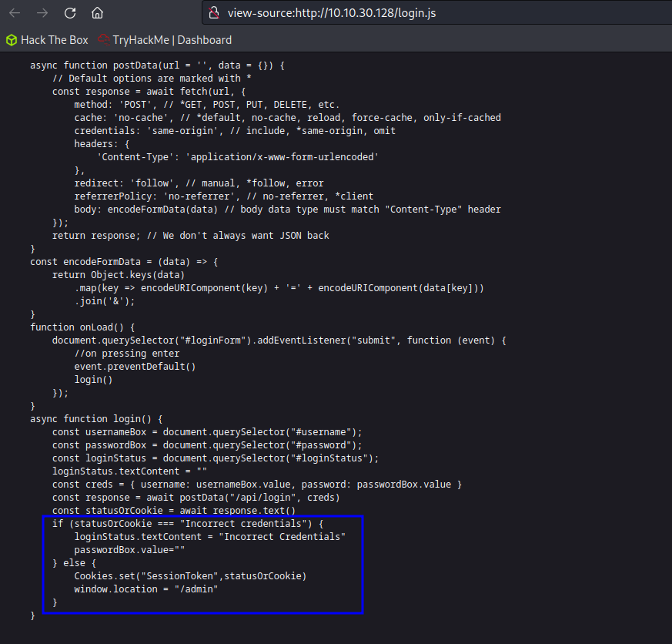Click the browser forward arrow
This screenshot has height=644, width=672.
point(42,13)
